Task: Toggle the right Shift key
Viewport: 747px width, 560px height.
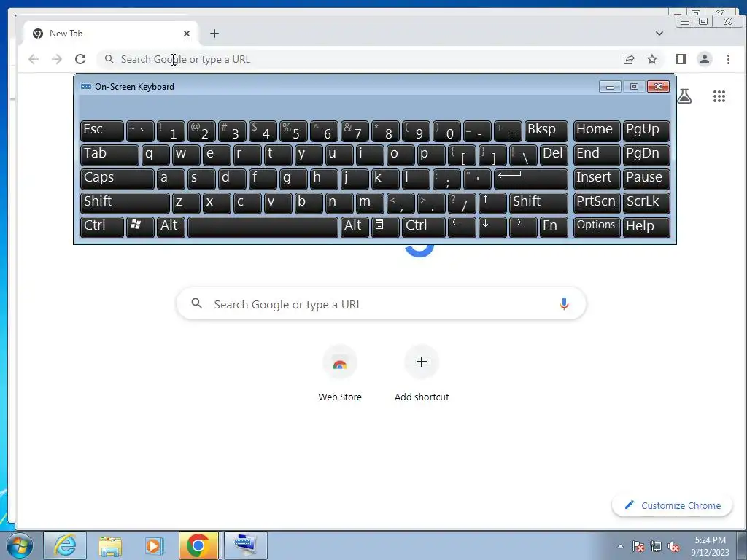Action: click(538, 203)
